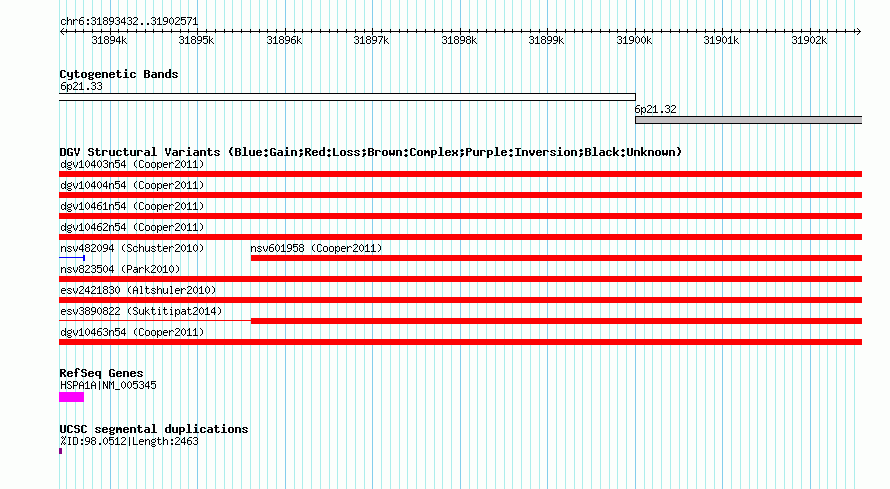The image size is (890, 489).
Task: Select the red bar for nsv823504
Action: (460, 279)
